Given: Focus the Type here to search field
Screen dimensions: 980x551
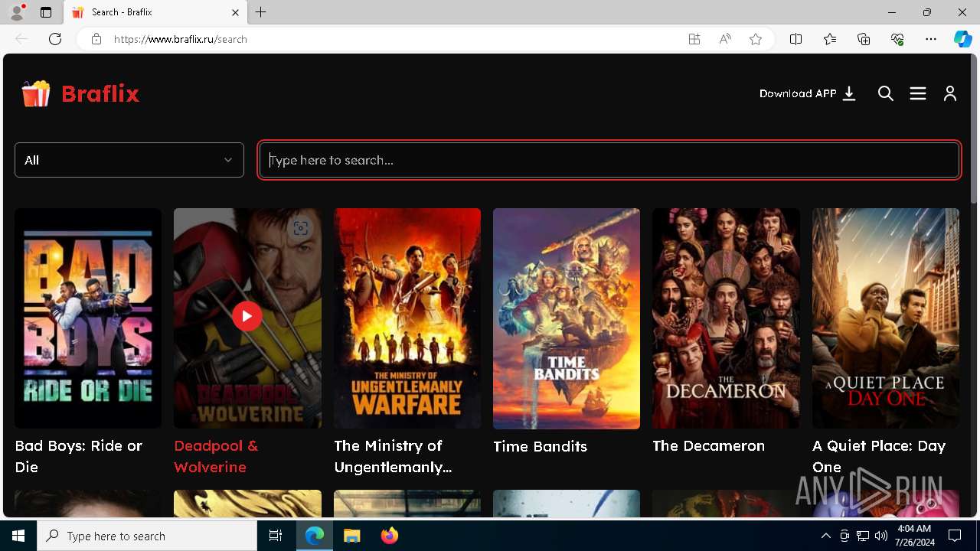Looking at the screenshot, I should 609,160.
